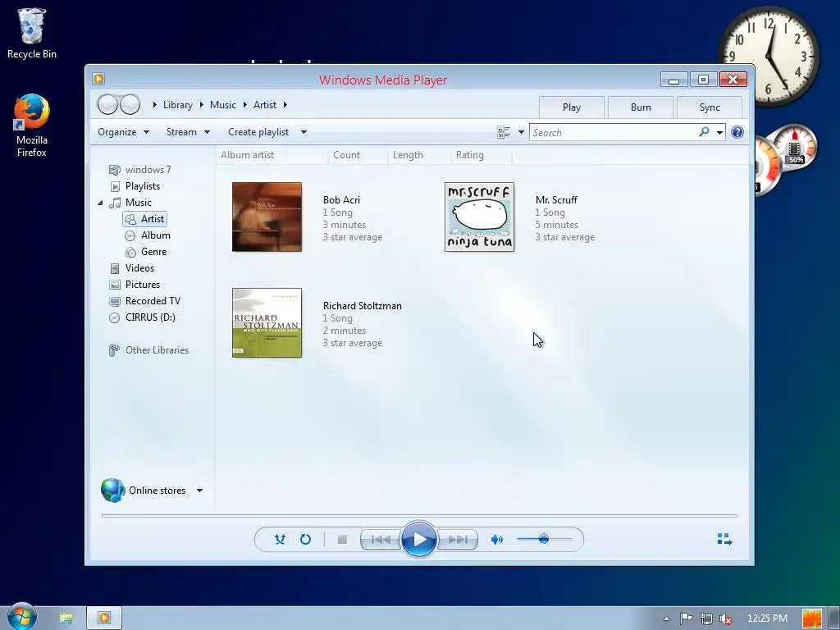Image resolution: width=840 pixels, height=630 pixels.
Task: Open Videos in the navigation pane
Action: click(x=132, y=268)
